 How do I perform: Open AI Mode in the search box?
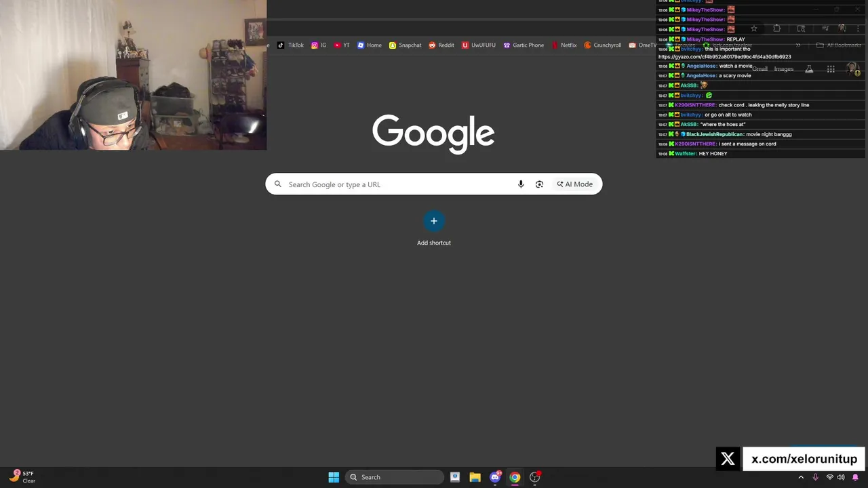pyautogui.click(x=574, y=184)
